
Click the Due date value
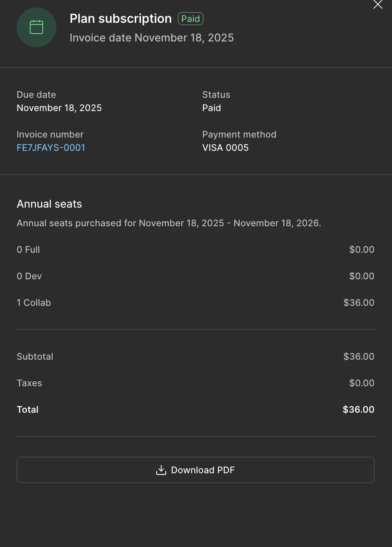click(59, 108)
